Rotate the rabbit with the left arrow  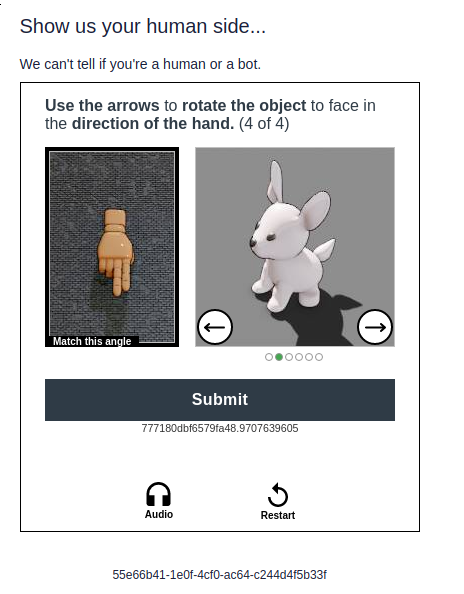215,327
